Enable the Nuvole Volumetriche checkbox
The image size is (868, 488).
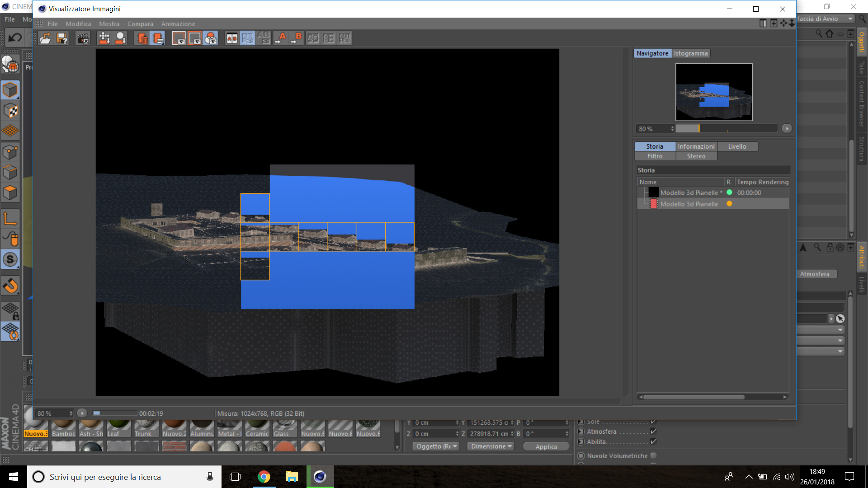(x=653, y=455)
